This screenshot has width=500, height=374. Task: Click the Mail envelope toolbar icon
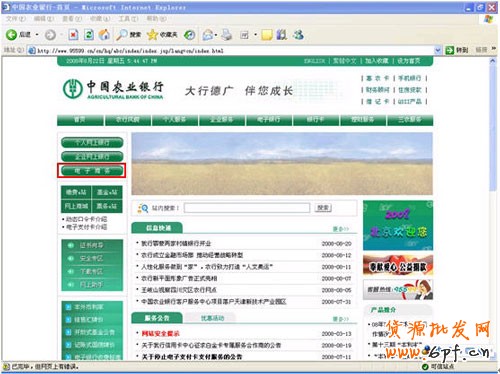coord(208,35)
